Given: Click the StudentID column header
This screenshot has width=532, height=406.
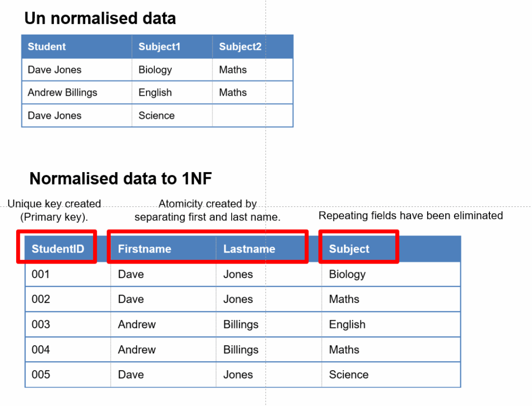Looking at the screenshot, I should point(57,249).
